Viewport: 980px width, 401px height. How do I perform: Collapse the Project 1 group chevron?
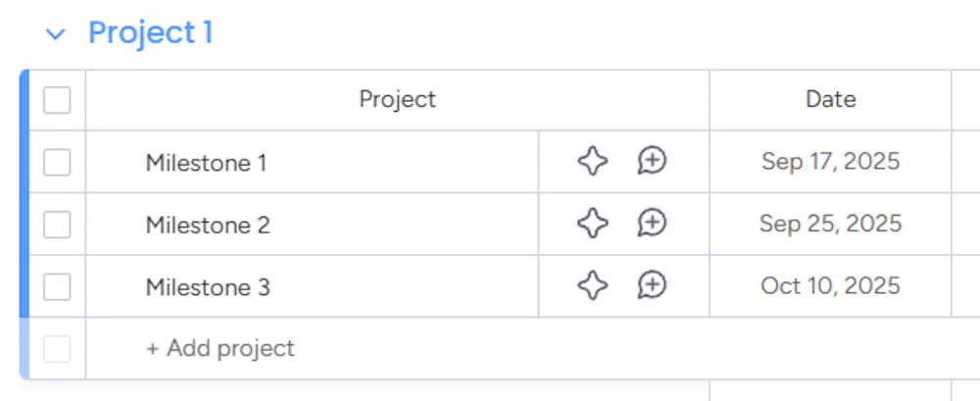56,34
